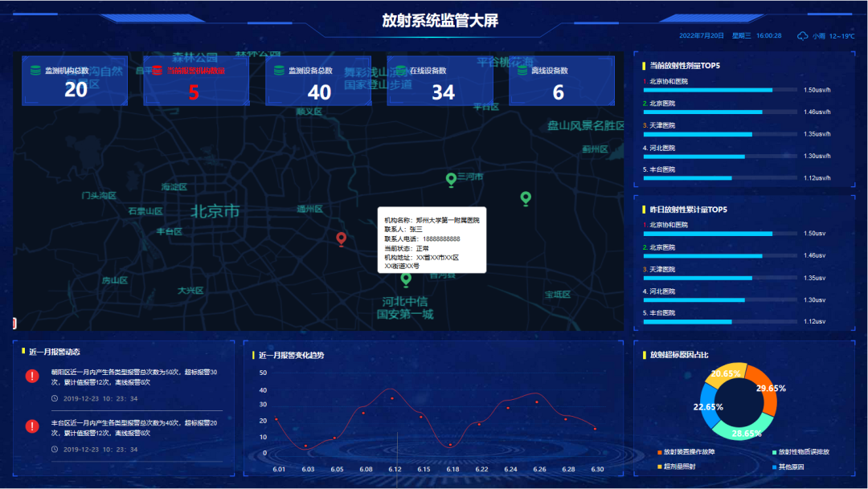The image size is (868, 489).
Task: Click the database icon on 监测机构总数 card
Action: [35, 71]
